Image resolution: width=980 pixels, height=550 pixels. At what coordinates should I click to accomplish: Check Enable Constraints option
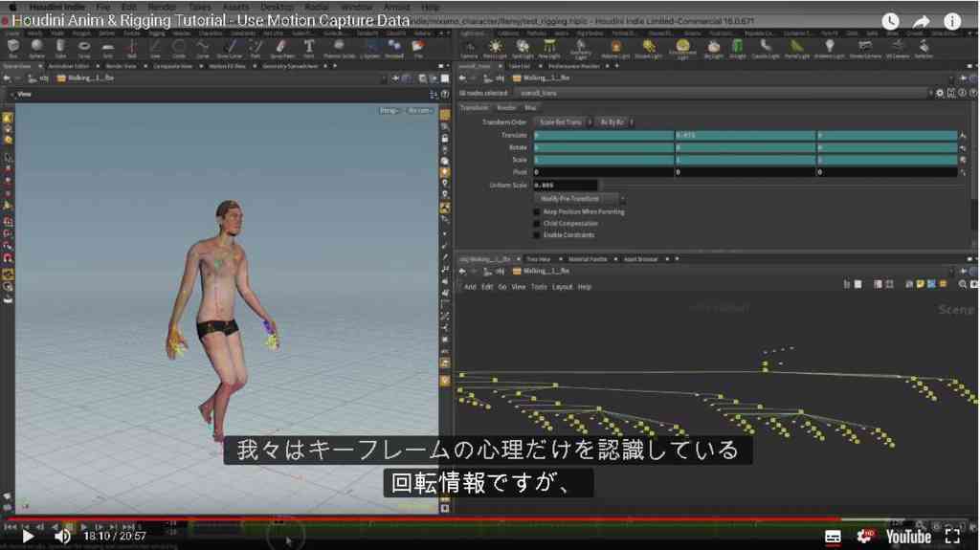point(537,235)
